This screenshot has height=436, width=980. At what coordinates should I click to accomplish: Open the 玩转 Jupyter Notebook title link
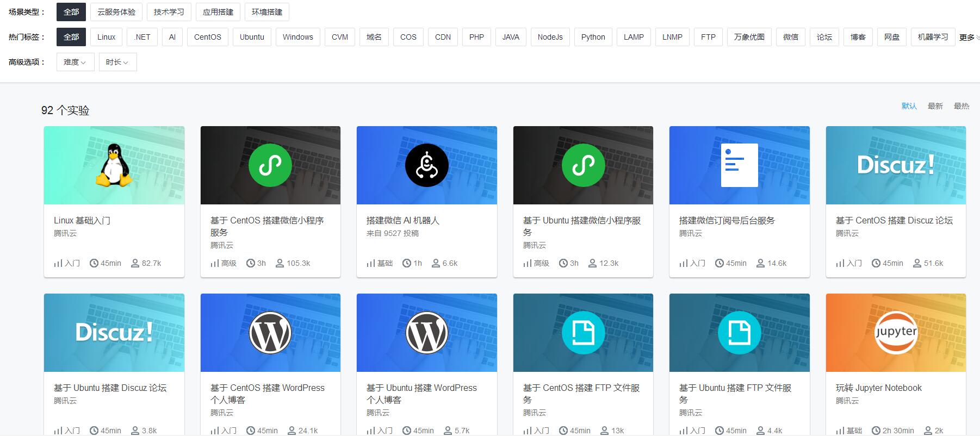(878, 388)
